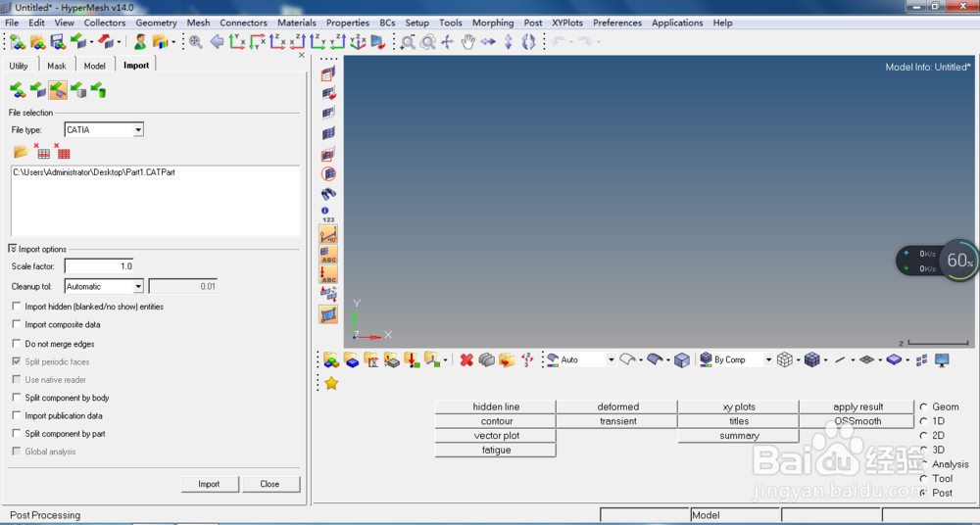The width and height of the screenshot is (980, 525).
Task: Open the Export Solver Deck dropdown arrow
Action: click(x=119, y=42)
